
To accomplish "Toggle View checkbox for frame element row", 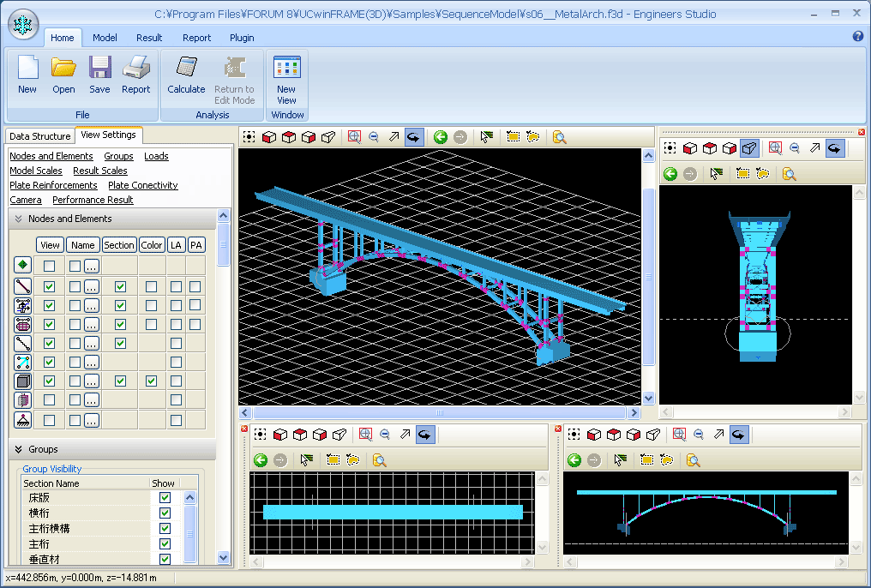I will (50, 286).
